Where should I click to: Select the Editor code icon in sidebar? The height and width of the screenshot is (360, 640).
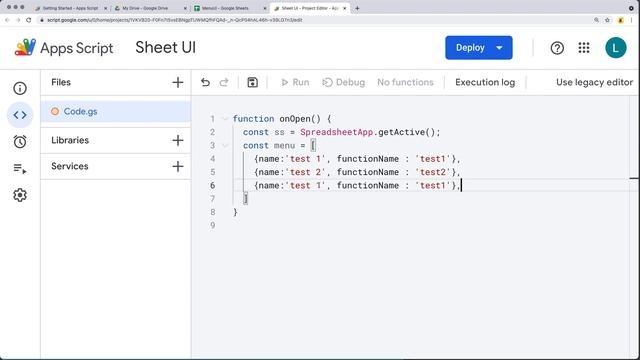click(x=20, y=115)
